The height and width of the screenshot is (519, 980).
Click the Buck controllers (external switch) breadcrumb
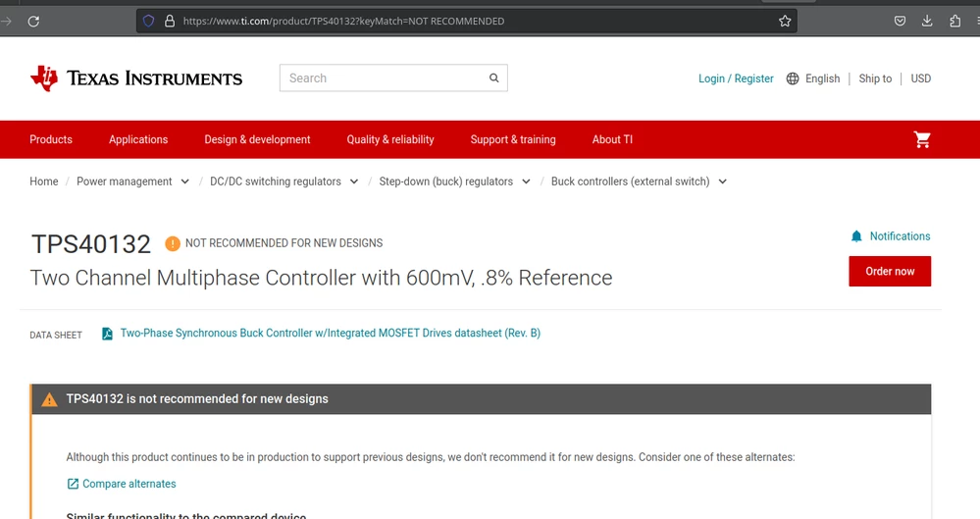631,182
